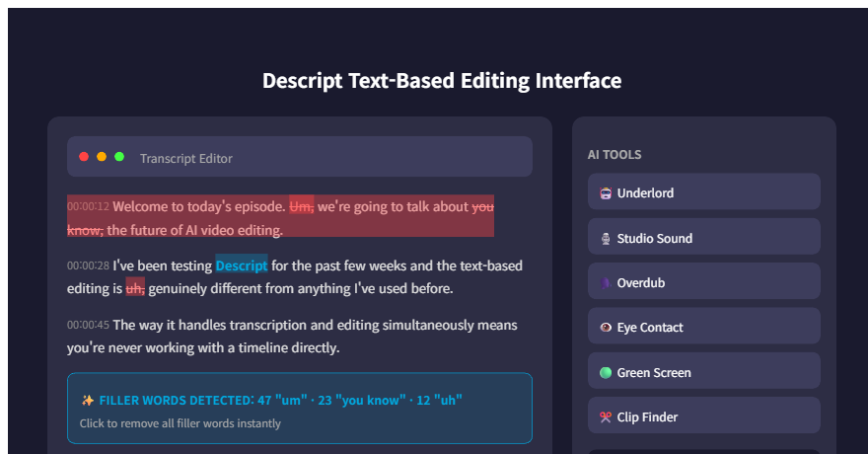
Task: Open the Overdub tool
Action: pos(704,281)
